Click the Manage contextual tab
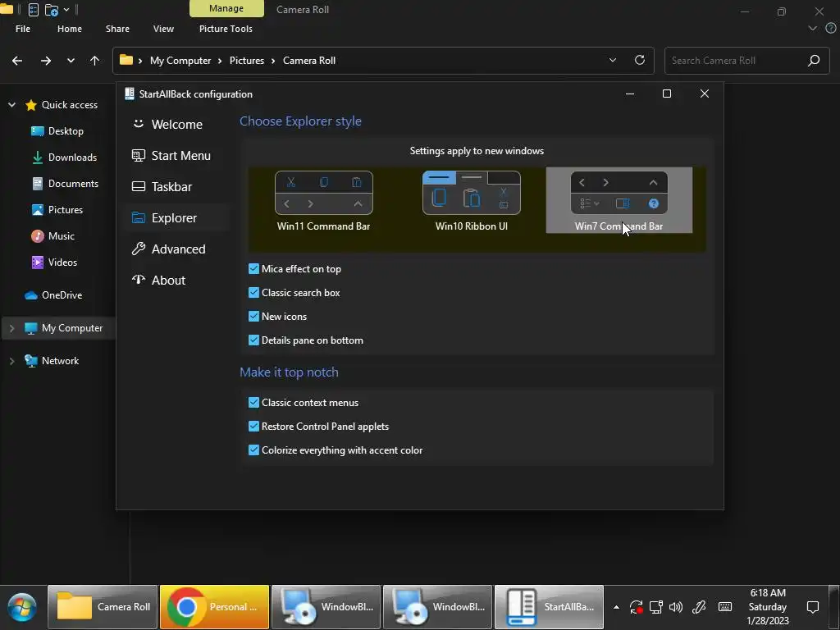Image resolution: width=840 pixels, height=630 pixels. (x=226, y=8)
